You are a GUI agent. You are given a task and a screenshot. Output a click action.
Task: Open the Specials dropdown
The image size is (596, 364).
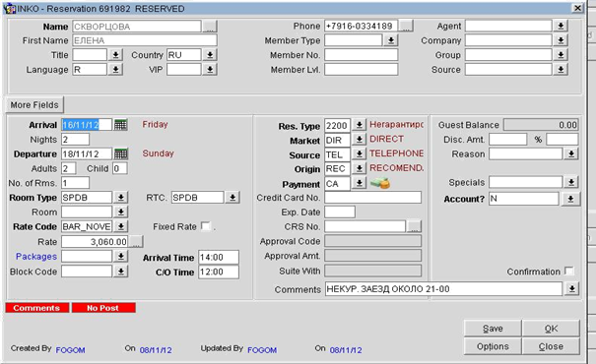[x=571, y=182]
